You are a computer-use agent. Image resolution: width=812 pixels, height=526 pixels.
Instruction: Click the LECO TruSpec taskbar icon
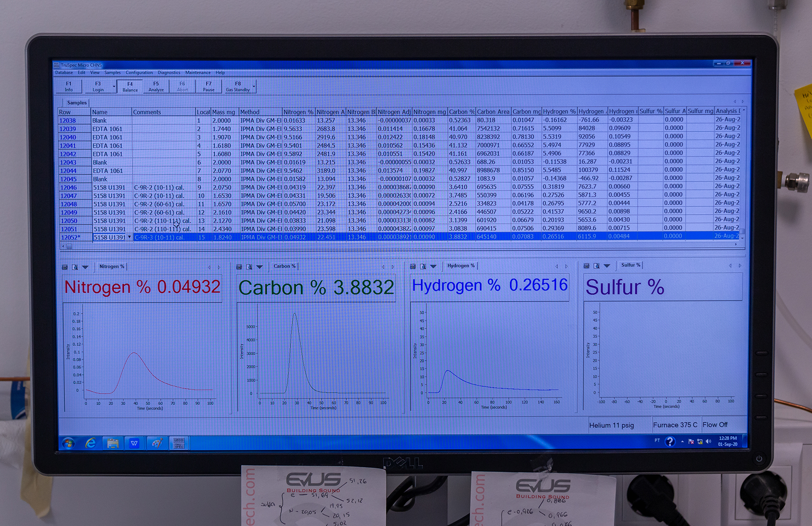[178, 443]
